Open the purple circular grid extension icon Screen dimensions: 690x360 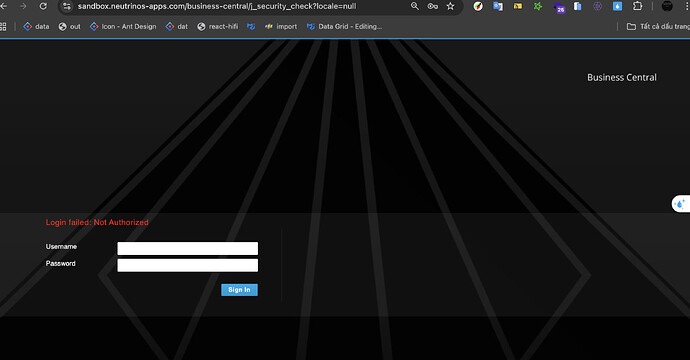597,6
